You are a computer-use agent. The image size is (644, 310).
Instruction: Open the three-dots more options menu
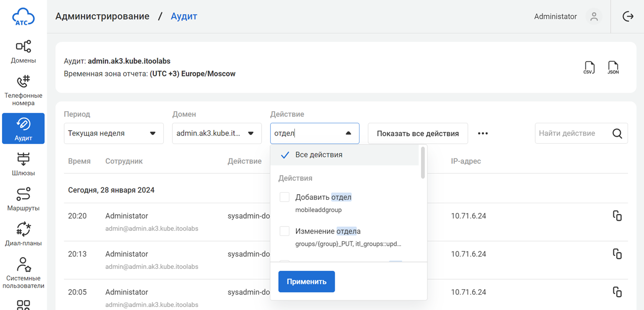[x=483, y=134]
